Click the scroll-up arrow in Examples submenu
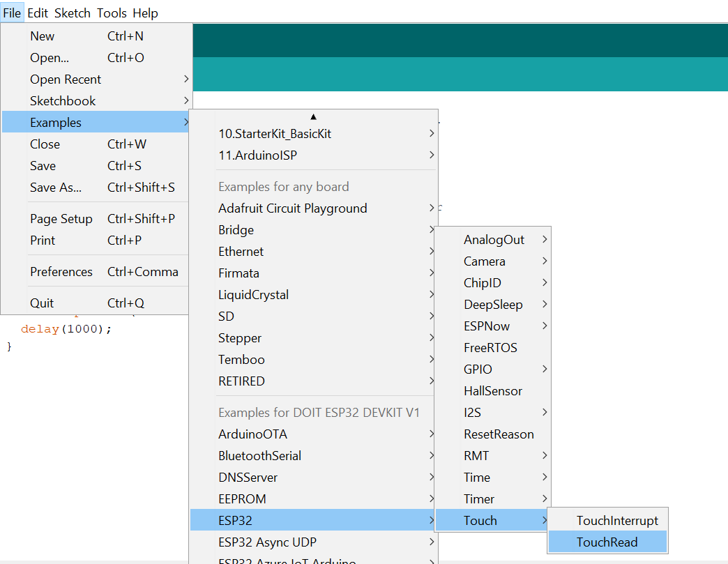 pos(313,116)
